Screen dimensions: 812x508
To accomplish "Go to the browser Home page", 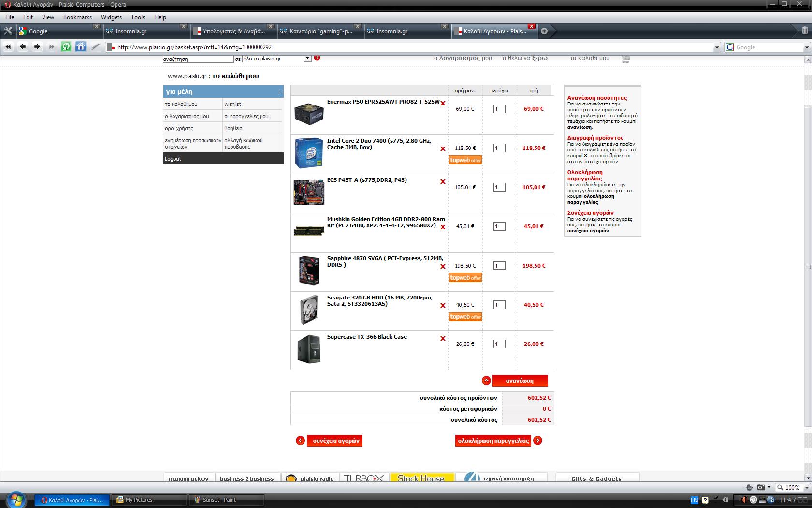I will 81,47.
